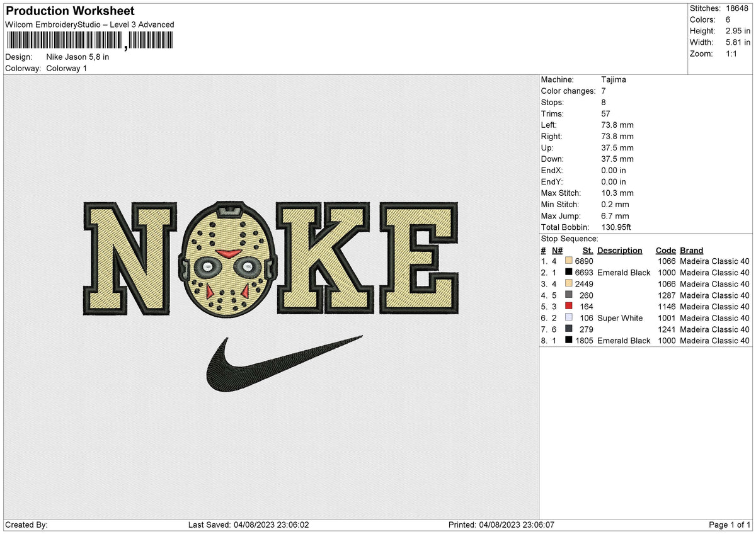Click the 'Down:' measurement label
Screen dimensions: 756x534
click(553, 159)
